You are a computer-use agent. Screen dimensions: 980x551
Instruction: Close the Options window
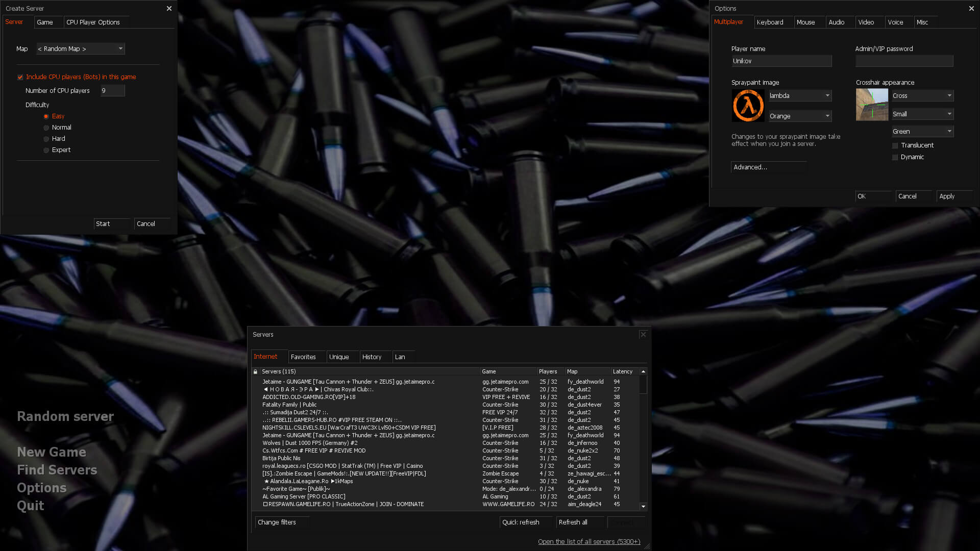971,8
